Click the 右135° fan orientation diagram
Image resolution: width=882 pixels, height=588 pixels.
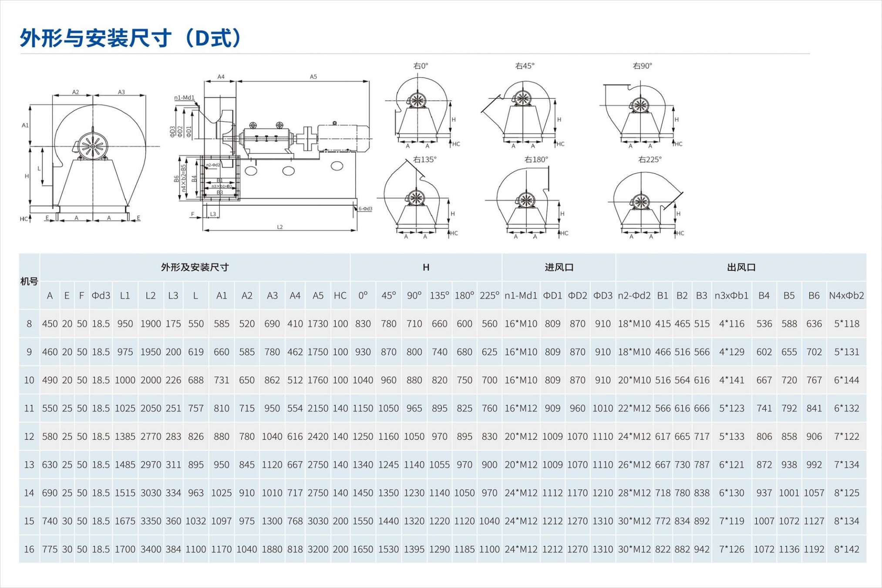click(416, 200)
